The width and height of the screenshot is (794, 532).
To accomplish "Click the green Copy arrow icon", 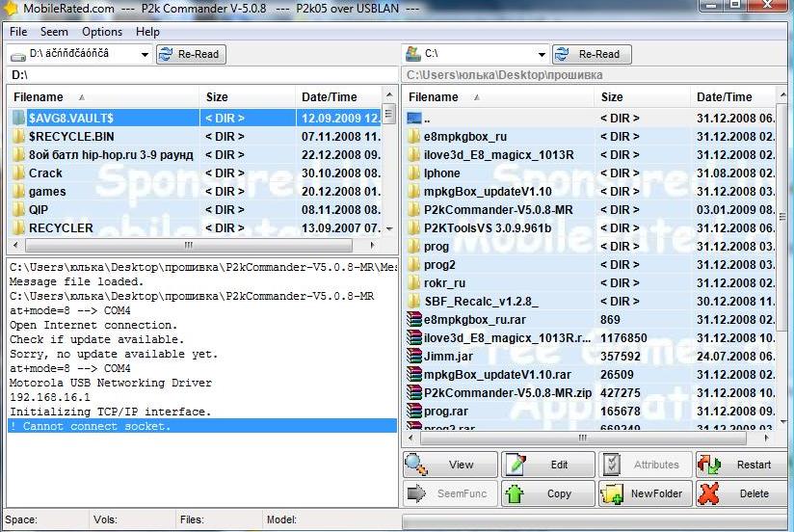I will 515,493.
